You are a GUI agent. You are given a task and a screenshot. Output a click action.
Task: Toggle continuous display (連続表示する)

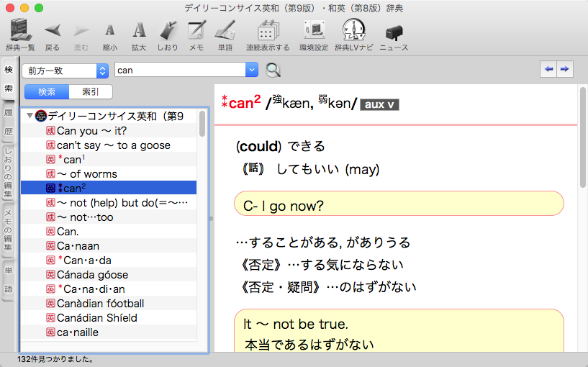click(268, 30)
